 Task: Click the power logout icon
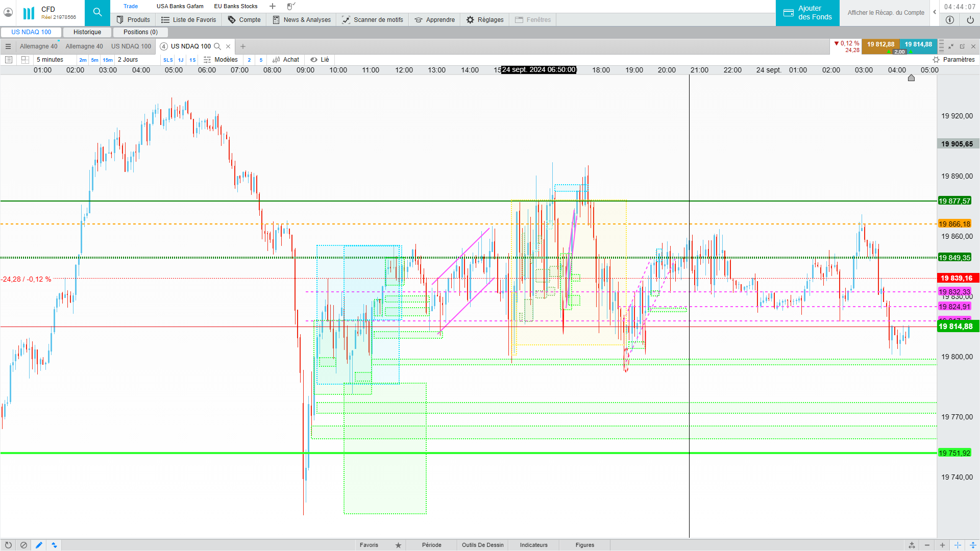pos(970,20)
